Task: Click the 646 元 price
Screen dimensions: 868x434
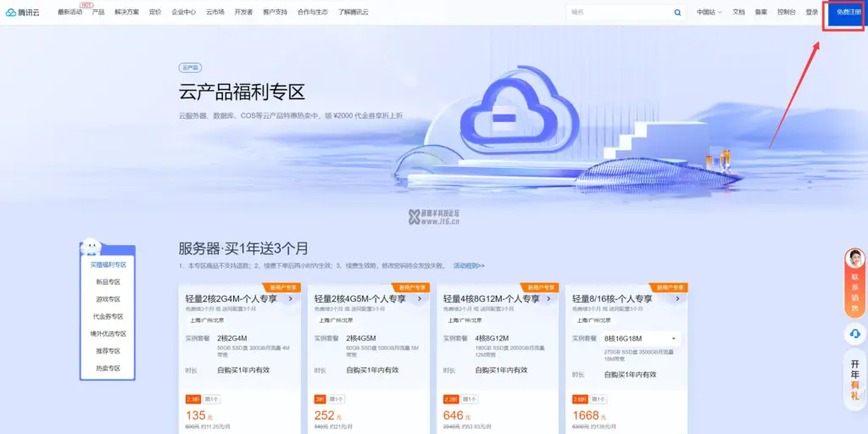Action: (x=457, y=415)
